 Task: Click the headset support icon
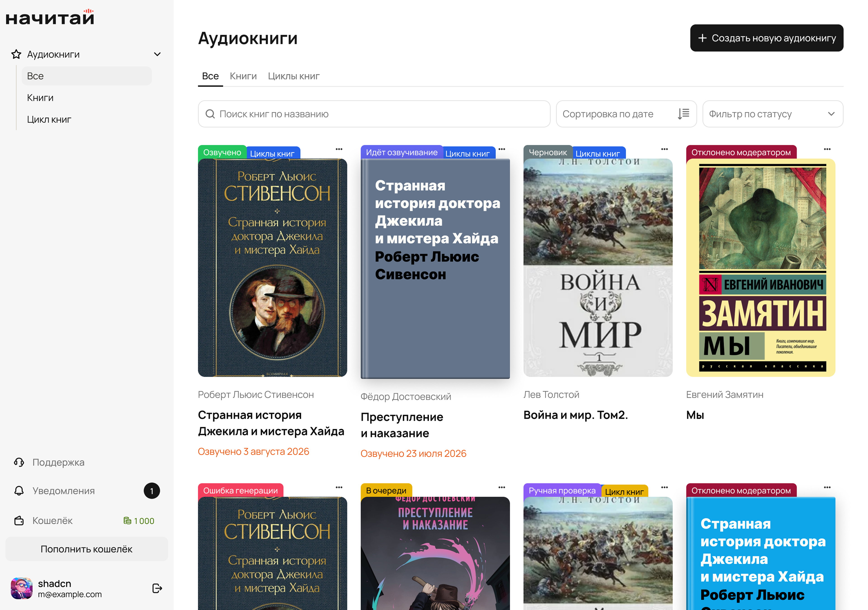(19, 462)
